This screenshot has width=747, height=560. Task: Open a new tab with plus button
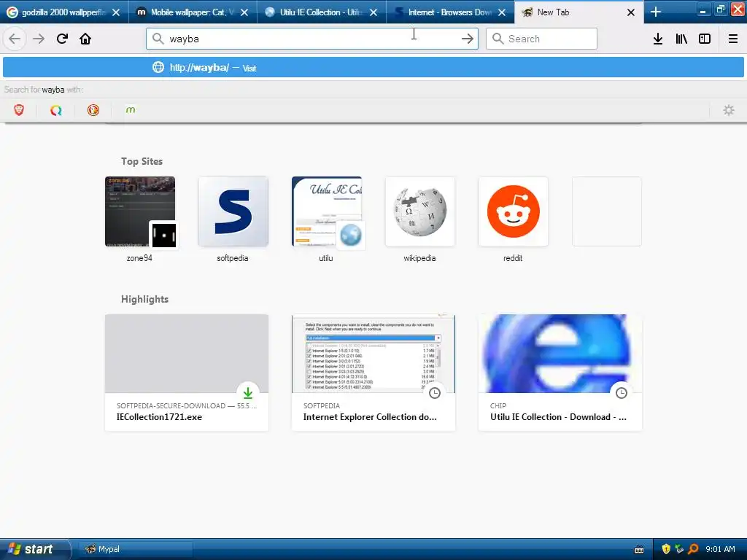click(656, 12)
